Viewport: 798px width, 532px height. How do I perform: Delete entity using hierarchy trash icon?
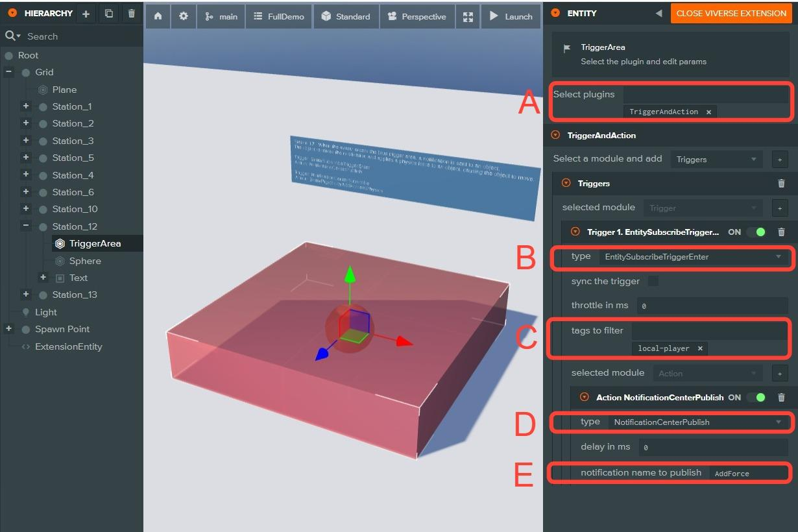[x=131, y=14]
